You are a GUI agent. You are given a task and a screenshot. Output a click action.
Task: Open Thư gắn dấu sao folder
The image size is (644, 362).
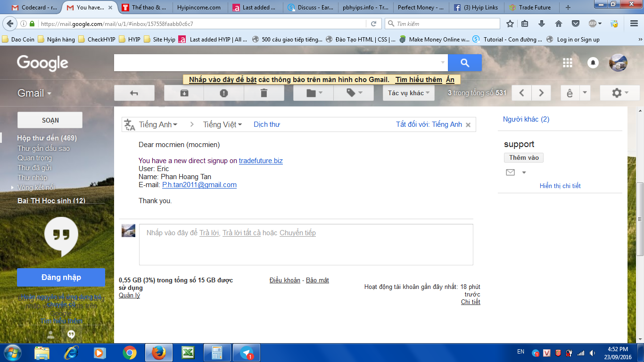(43, 148)
